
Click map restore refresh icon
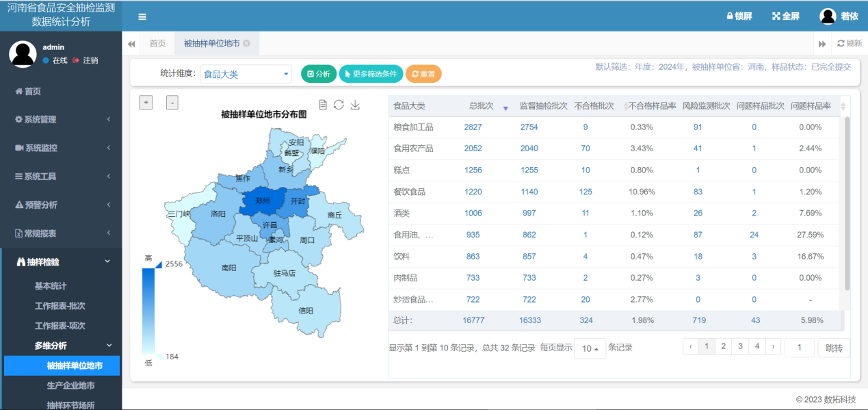tap(339, 105)
